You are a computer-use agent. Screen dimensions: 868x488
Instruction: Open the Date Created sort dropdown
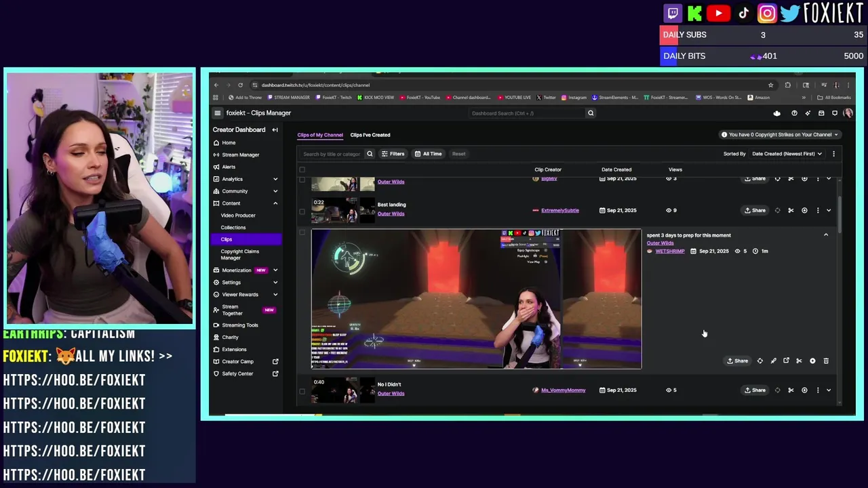tap(787, 154)
